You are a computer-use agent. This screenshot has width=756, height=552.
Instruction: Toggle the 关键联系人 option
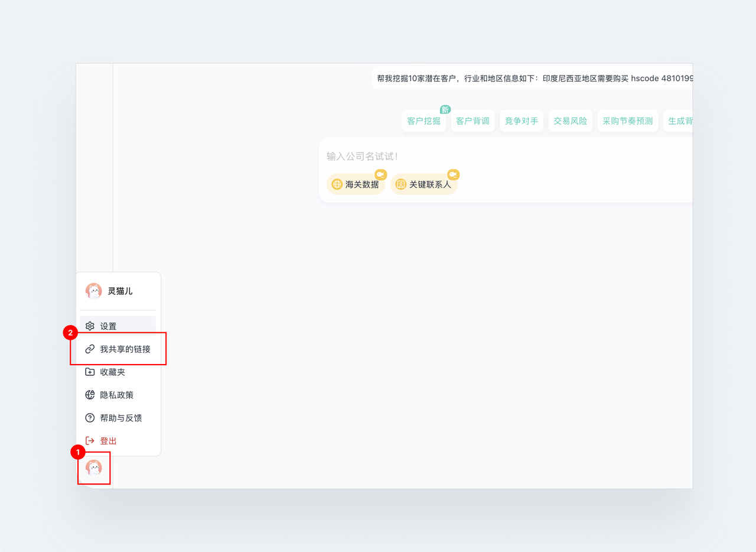424,184
